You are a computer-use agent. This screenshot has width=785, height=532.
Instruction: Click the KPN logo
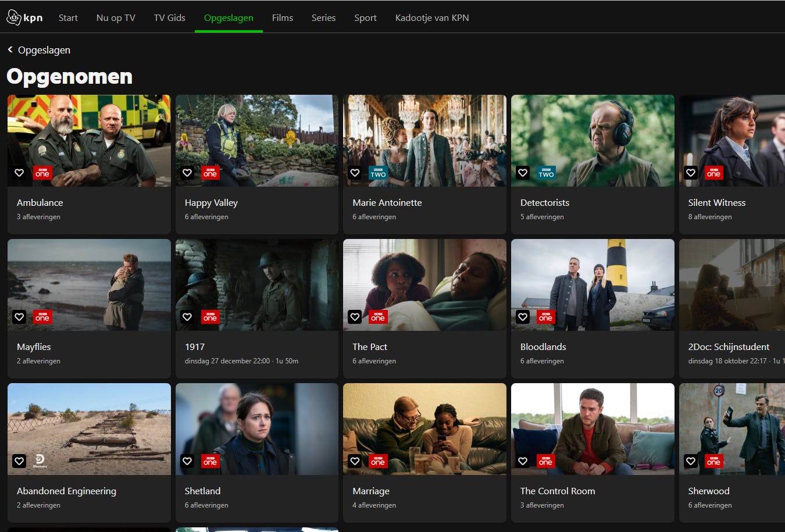[24, 17]
